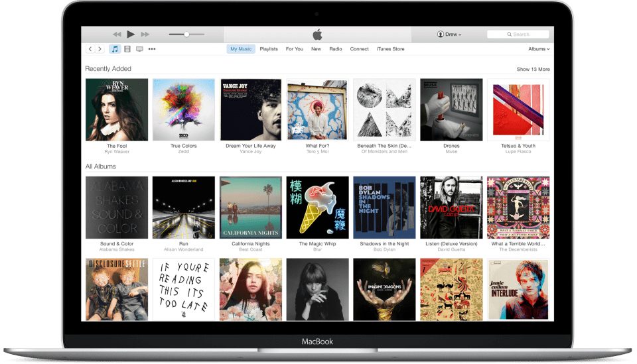Select the Disclosure Settle album cover

pos(117,290)
